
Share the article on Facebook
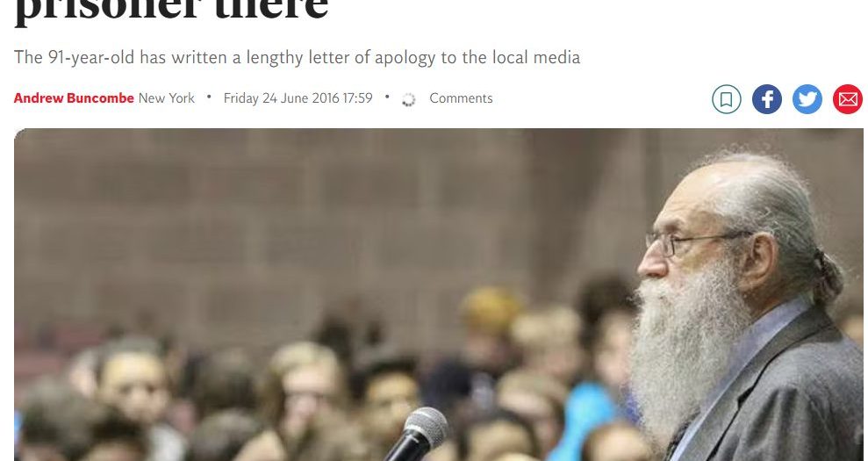click(767, 99)
